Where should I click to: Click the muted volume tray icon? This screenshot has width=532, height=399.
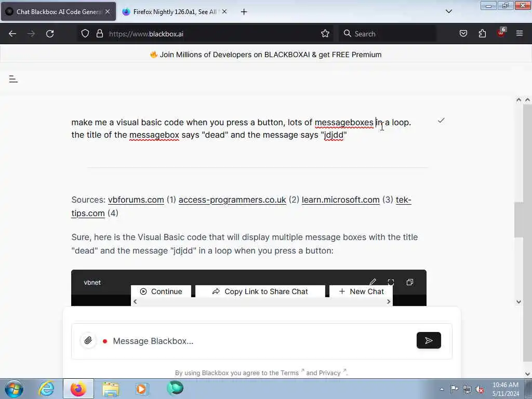pyautogui.click(x=480, y=390)
